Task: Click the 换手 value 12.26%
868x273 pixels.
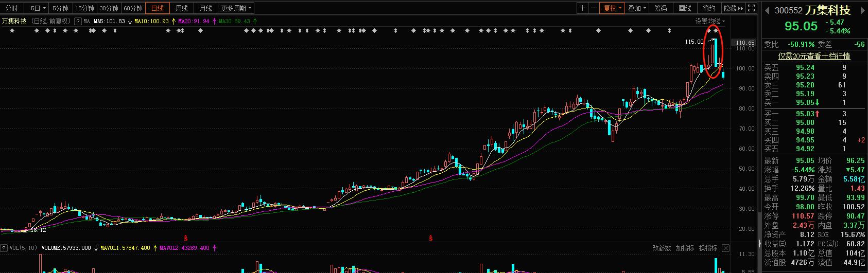Action: [803, 189]
